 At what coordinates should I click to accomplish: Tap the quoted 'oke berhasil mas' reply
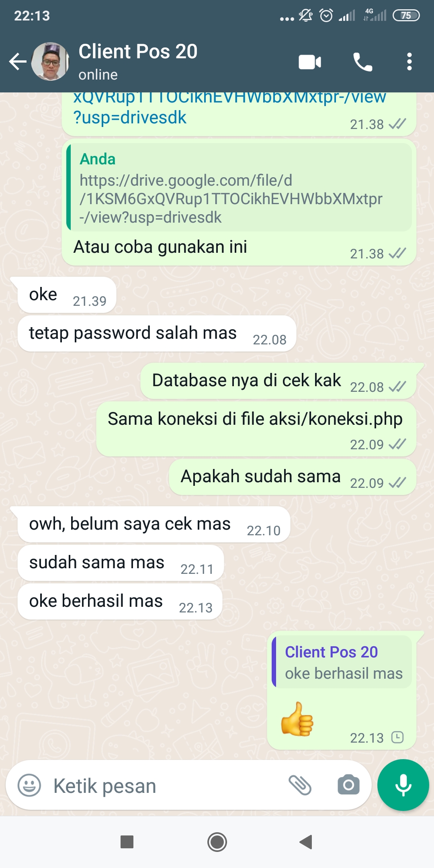[342, 662]
